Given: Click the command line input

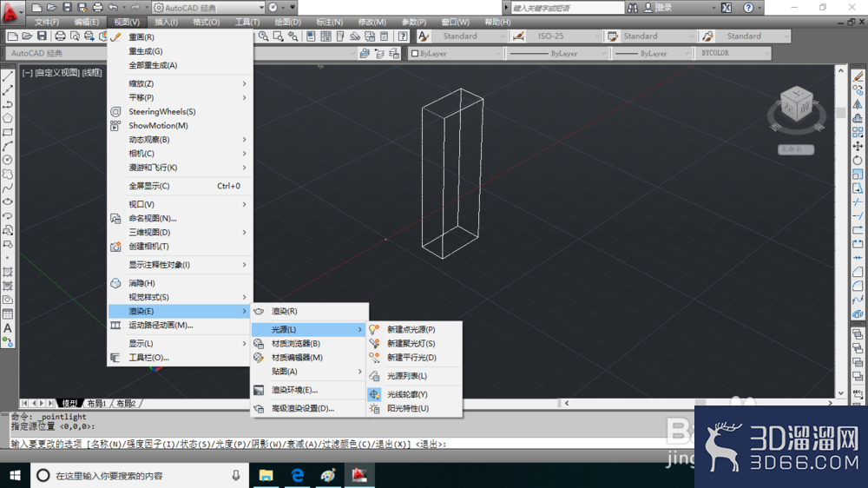Looking at the screenshot, I should (x=349, y=445).
